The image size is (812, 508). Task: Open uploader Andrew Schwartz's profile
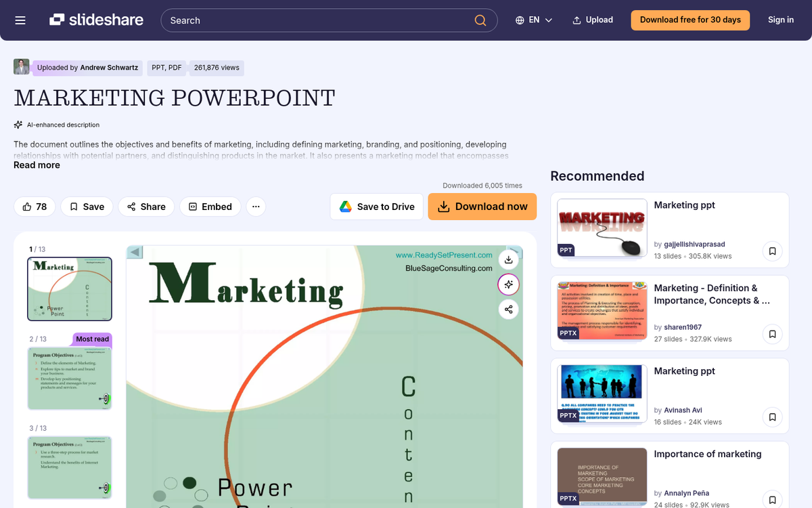[x=110, y=68]
